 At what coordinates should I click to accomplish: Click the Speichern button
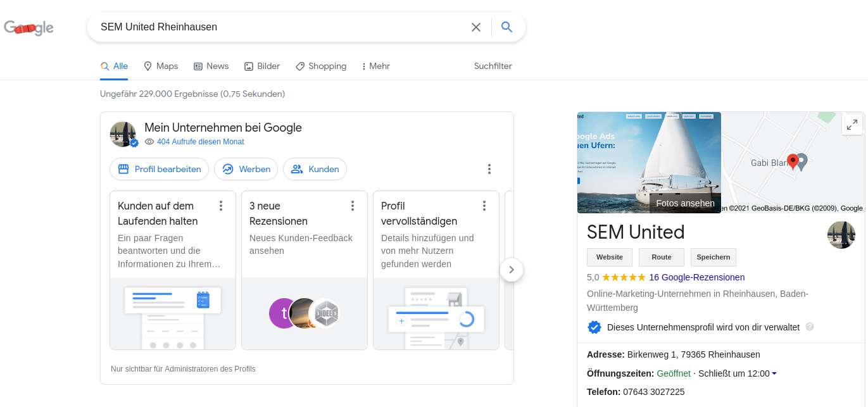[x=714, y=257]
